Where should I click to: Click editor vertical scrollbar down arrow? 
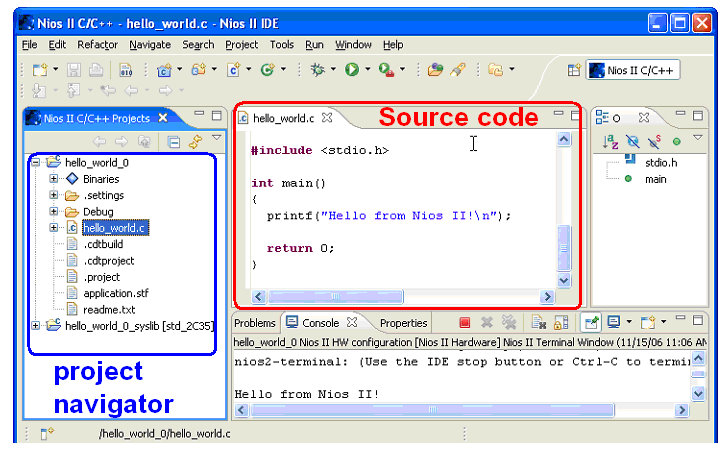coord(564,280)
